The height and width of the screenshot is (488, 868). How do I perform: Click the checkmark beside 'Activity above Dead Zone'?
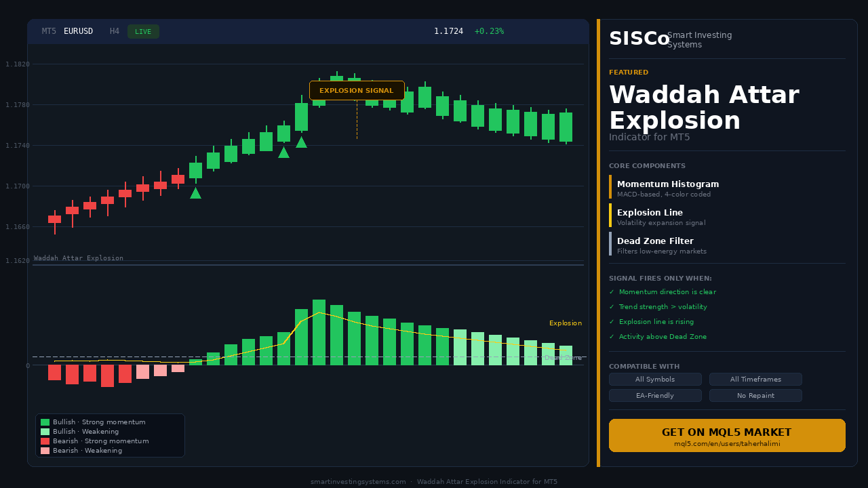point(611,337)
